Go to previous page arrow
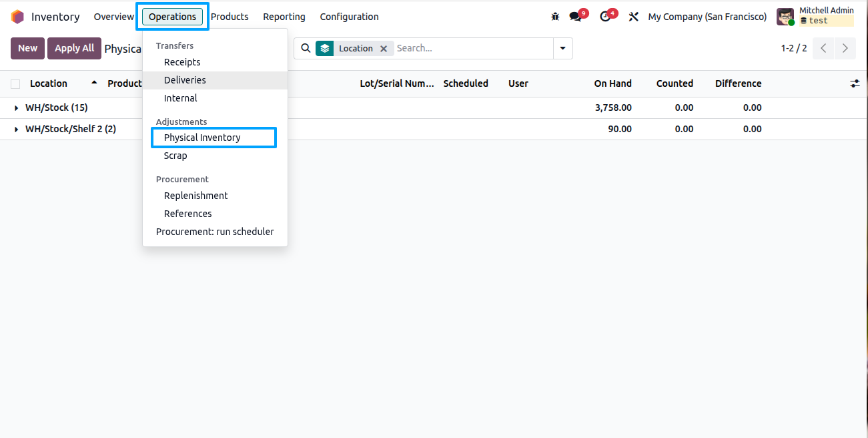The height and width of the screenshot is (438, 868). pos(823,48)
